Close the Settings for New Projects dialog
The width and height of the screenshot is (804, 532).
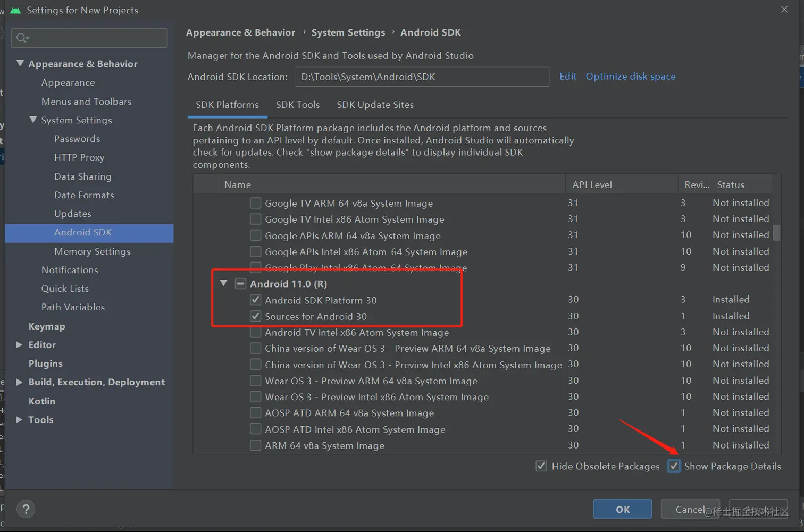(784, 10)
